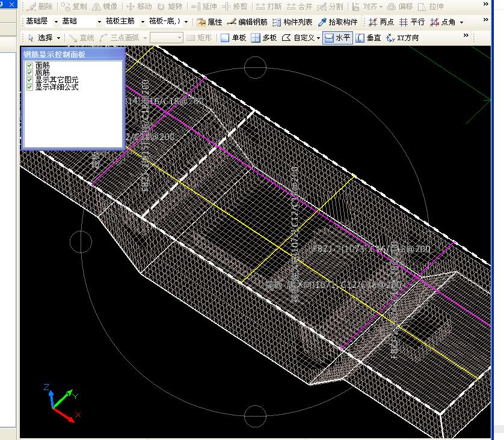
Task: Click the XY方向 button
Action: (402, 38)
